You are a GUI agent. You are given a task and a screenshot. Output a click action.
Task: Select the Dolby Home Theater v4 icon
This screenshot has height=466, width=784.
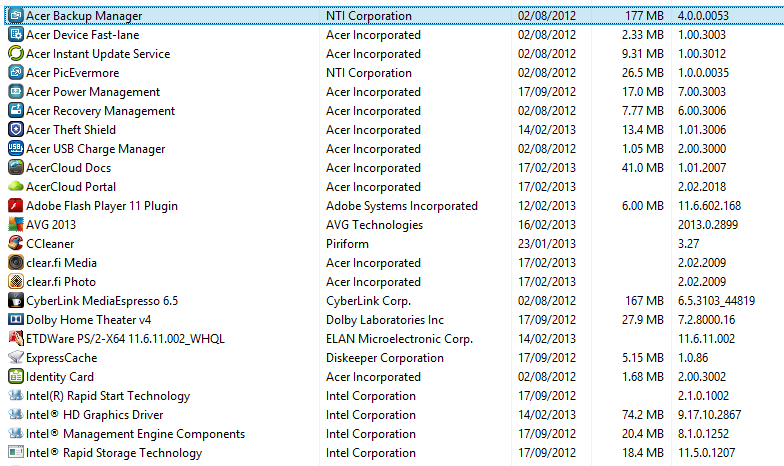[16, 320]
